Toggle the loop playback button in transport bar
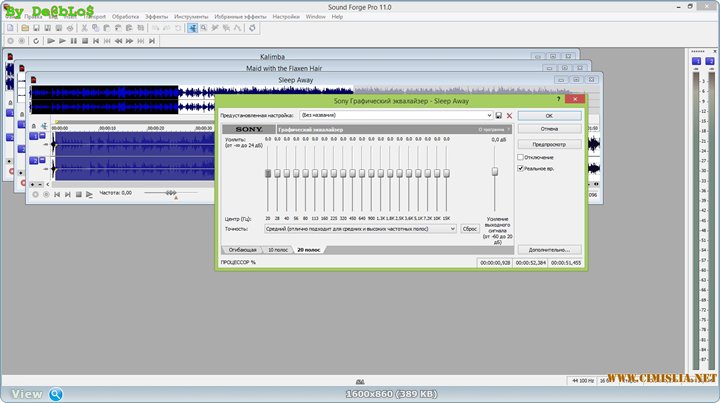 pos(36,41)
